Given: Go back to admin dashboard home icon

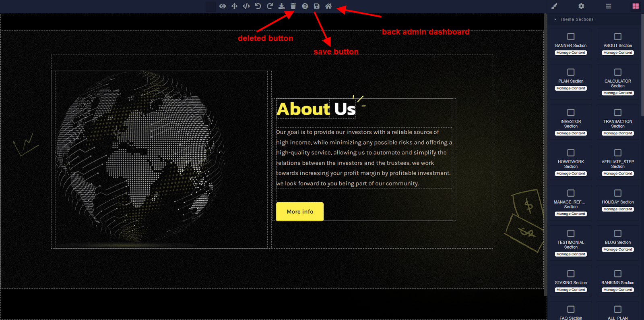Looking at the screenshot, I should point(328,6).
